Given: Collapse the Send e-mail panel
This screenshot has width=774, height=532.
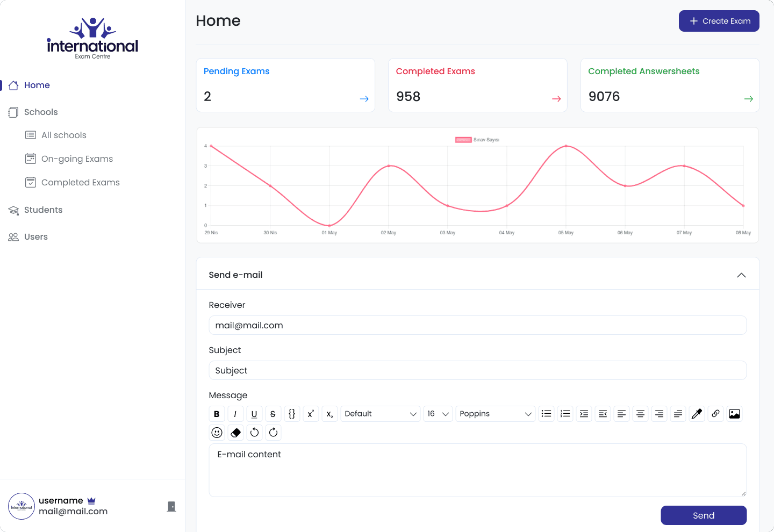Looking at the screenshot, I should 741,275.
